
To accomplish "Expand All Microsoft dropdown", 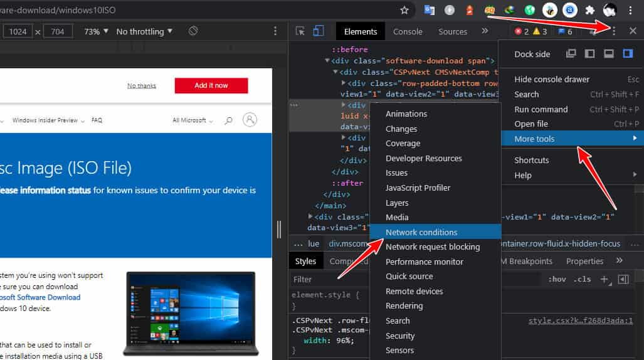I will [193, 120].
